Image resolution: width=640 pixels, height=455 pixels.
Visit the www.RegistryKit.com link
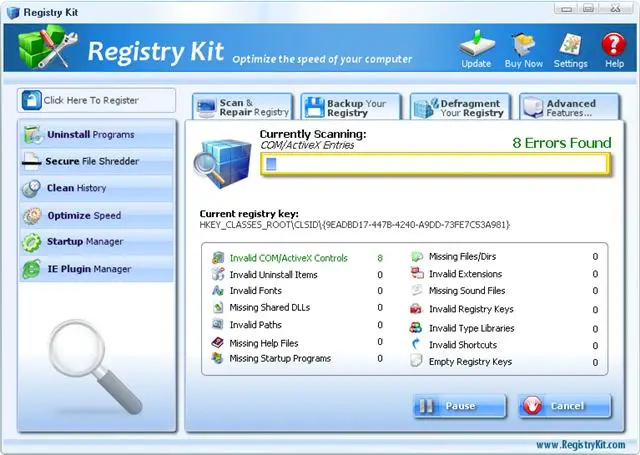click(x=580, y=445)
